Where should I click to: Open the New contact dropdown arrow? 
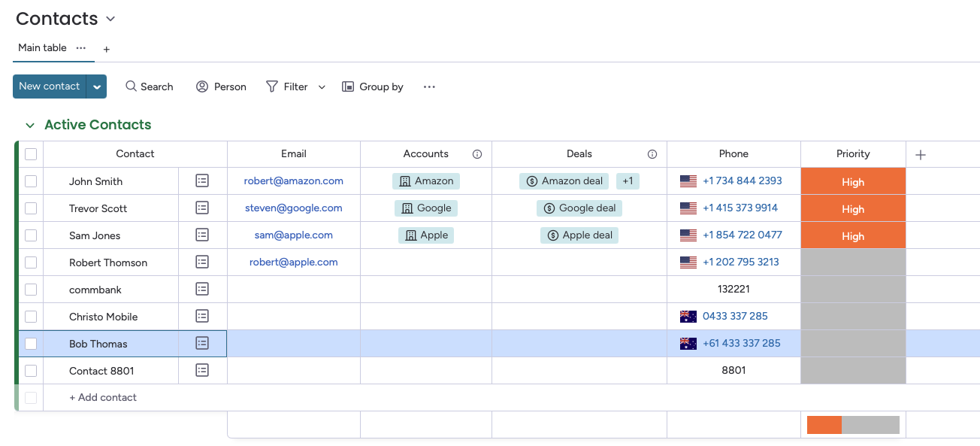pos(97,86)
